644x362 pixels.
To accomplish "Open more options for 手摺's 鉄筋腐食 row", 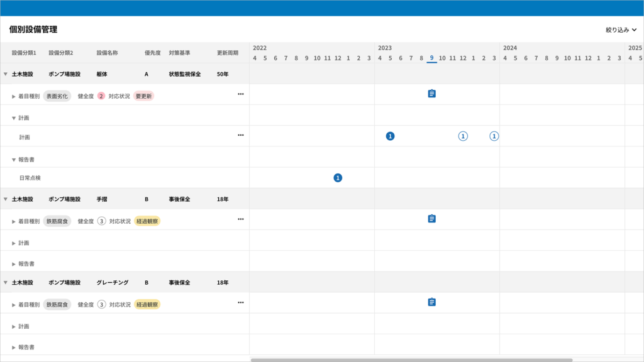I will pyautogui.click(x=240, y=219).
